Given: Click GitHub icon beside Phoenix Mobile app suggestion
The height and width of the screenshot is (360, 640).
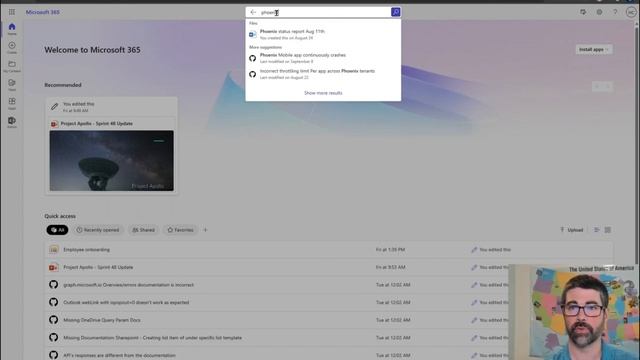Looking at the screenshot, I should point(253,58).
